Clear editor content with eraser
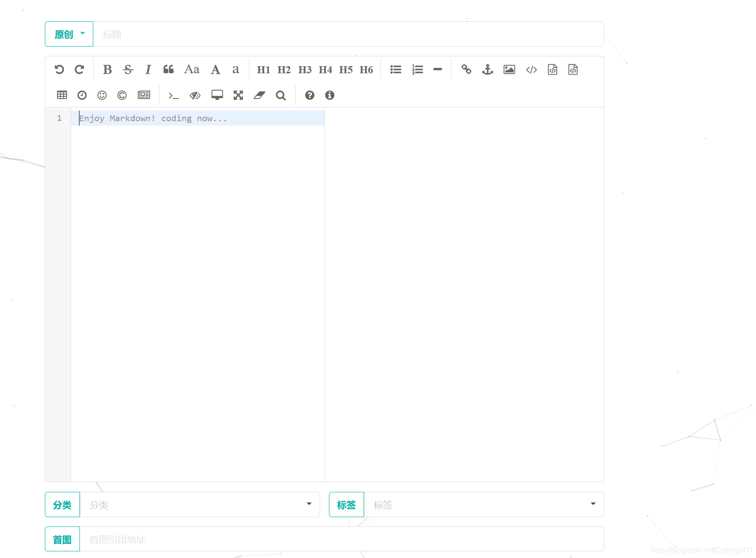This screenshot has height=558, width=756. [x=259, y=95]
